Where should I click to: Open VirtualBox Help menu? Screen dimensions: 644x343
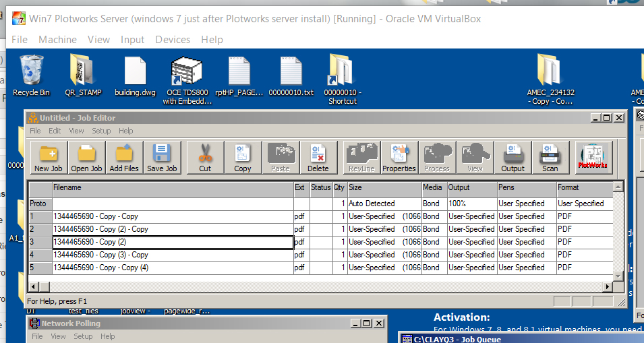click(x=212, y=40)
